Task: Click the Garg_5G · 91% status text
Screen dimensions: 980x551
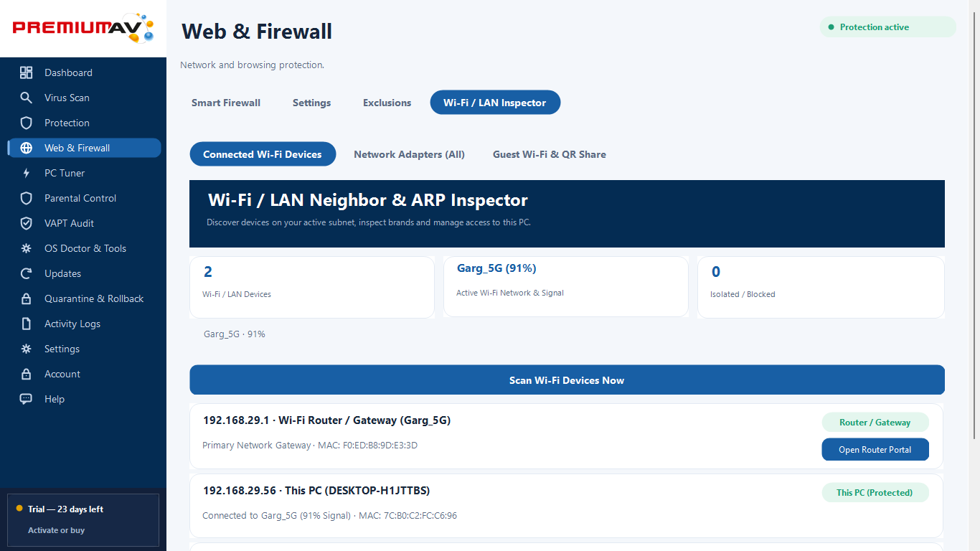Action: pos(235,334)
